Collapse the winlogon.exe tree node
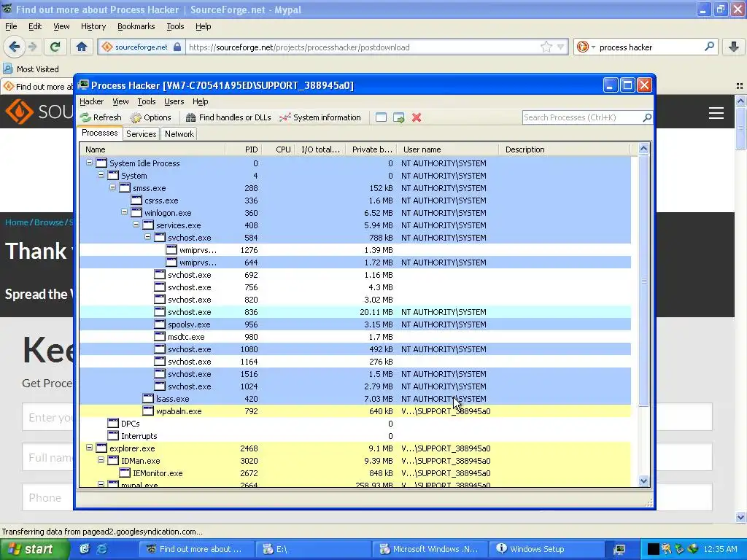 pyautogui.click(x=124, y=212)
